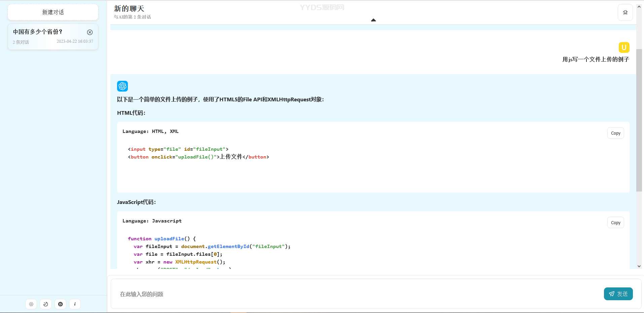Toggle dark mode with the moon icon
Viewport: 644px width, 313px height.
click(x=46, y=304)
